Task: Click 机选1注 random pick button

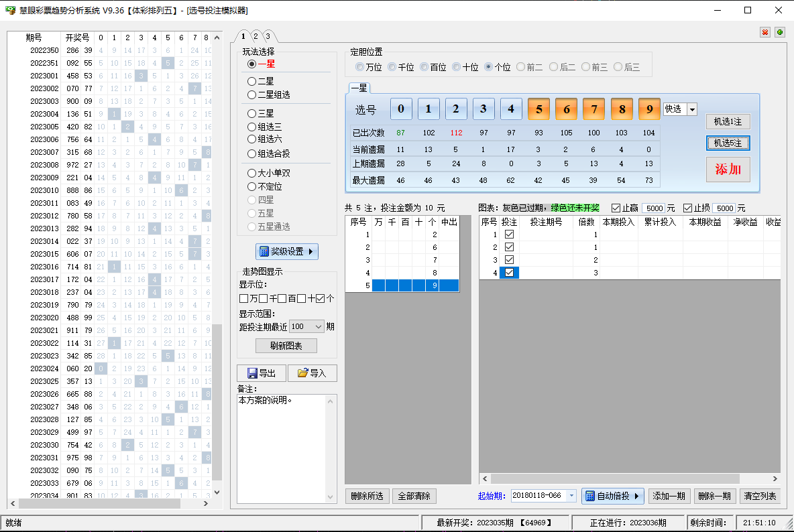Action: 728,122
